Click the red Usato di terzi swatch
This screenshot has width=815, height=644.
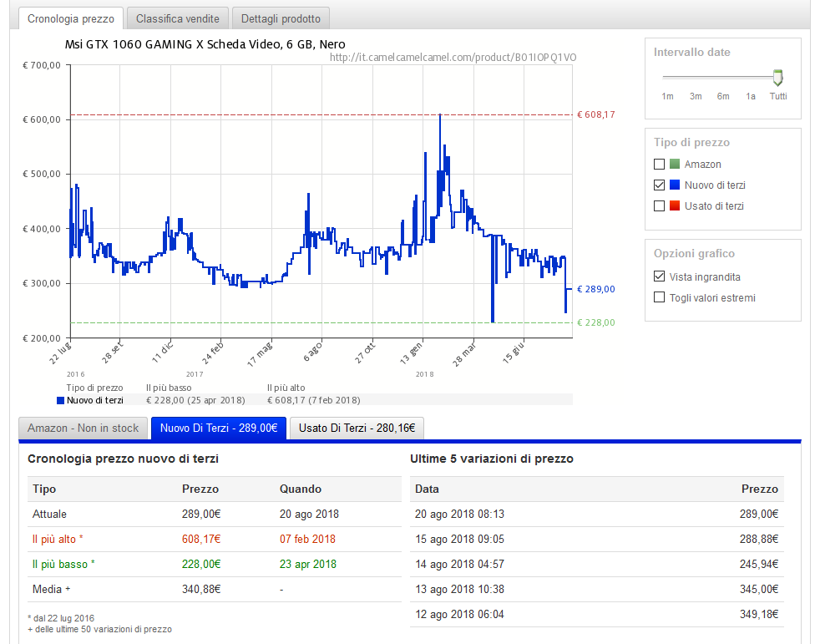pos(675,206)
